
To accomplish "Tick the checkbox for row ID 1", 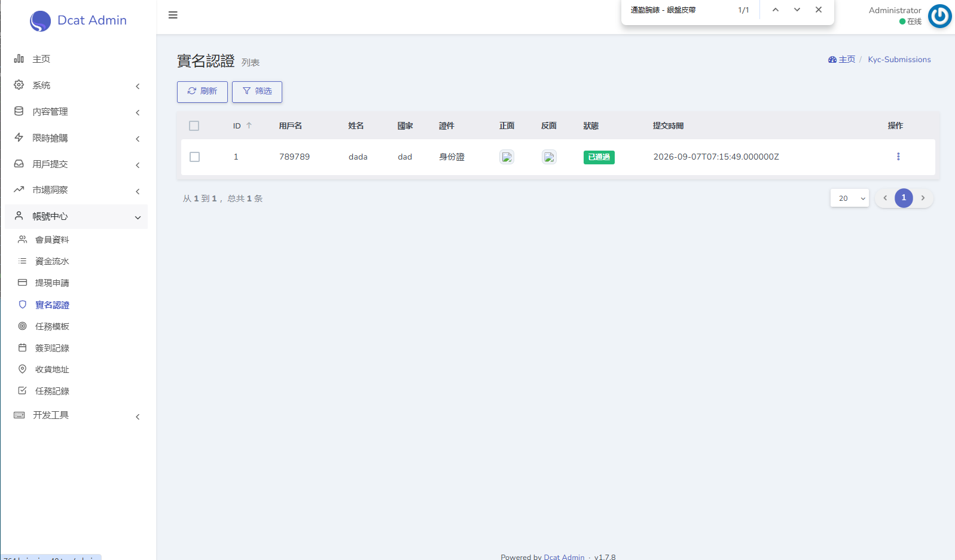I will pos(194,157).
